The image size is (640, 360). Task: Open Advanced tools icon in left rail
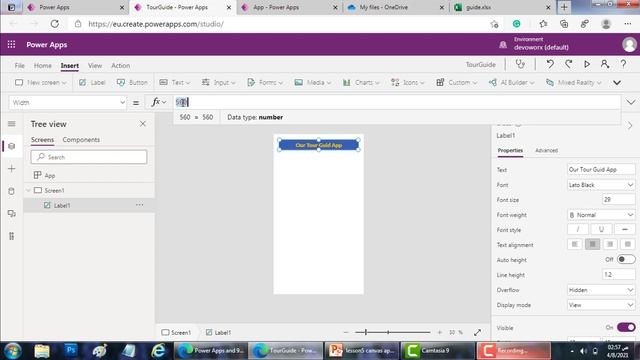tap(11, 236)
